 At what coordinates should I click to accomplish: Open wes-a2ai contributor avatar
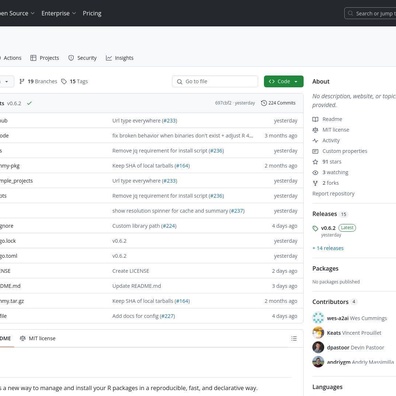(318, 318)
